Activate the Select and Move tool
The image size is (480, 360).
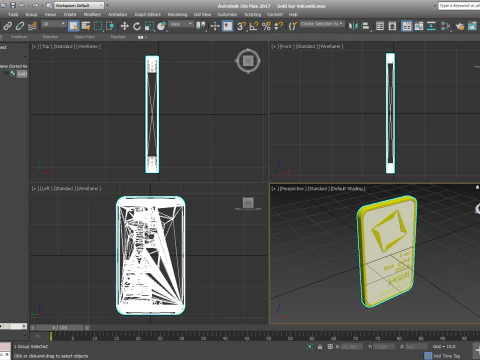tap(125, 26)
